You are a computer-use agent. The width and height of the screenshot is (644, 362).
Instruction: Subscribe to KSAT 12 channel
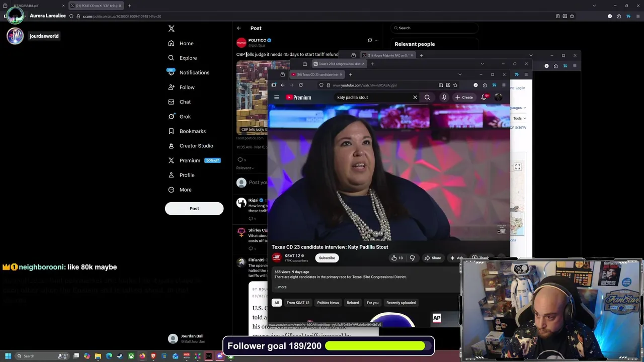click(327, 258)
